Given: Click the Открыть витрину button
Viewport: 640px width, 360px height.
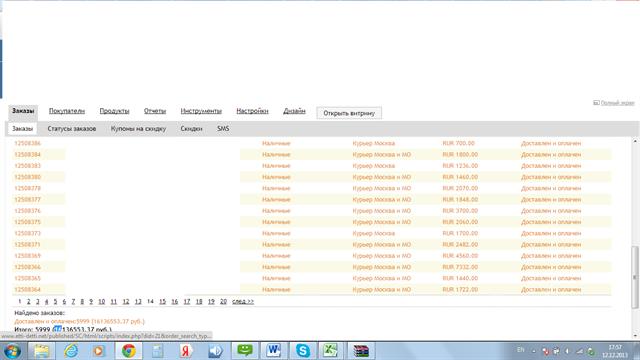Looking at the screenshot, I should coord(349,113).
